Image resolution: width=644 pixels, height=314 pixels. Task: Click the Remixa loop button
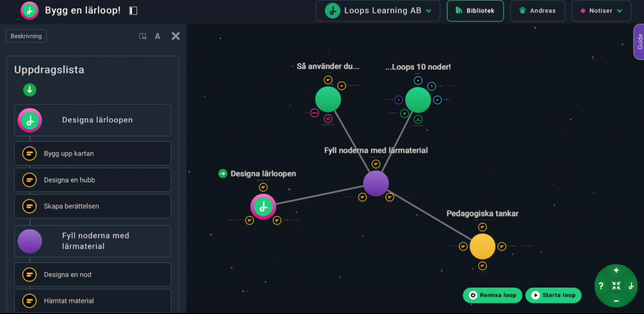pos(493,295)
